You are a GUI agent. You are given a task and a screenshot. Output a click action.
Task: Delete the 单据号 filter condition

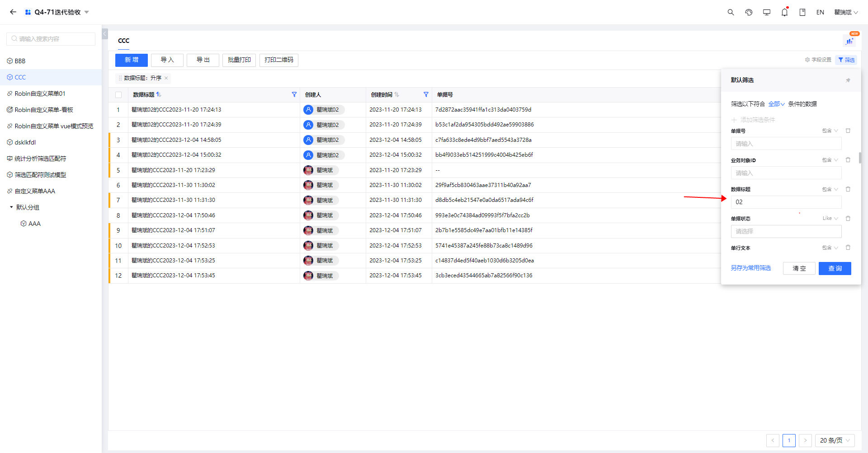click(x=848, y=131)
